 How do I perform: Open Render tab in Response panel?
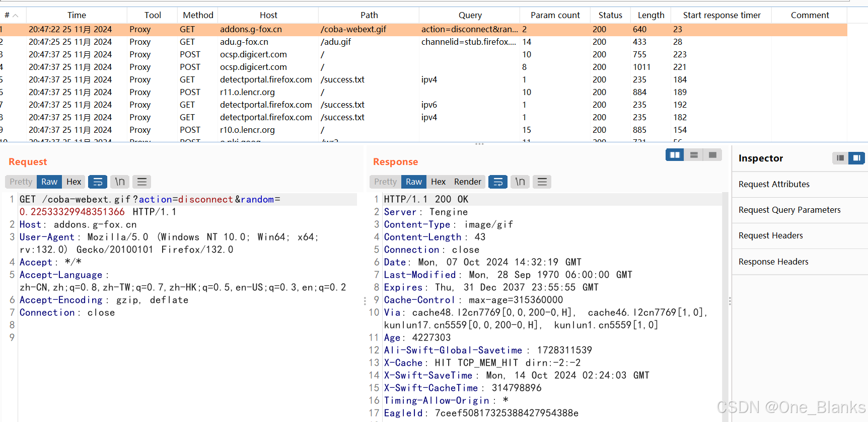468,182
